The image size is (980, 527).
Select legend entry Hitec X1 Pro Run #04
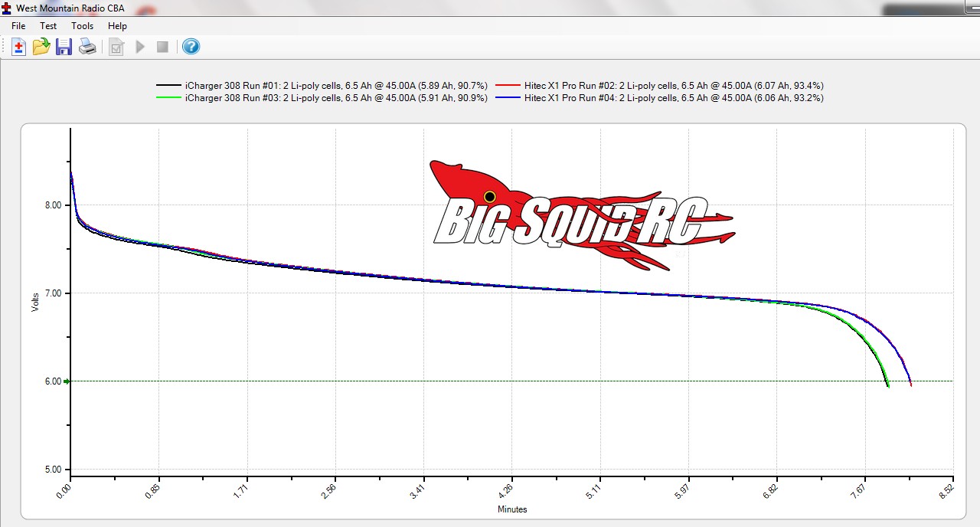(674, 98)
